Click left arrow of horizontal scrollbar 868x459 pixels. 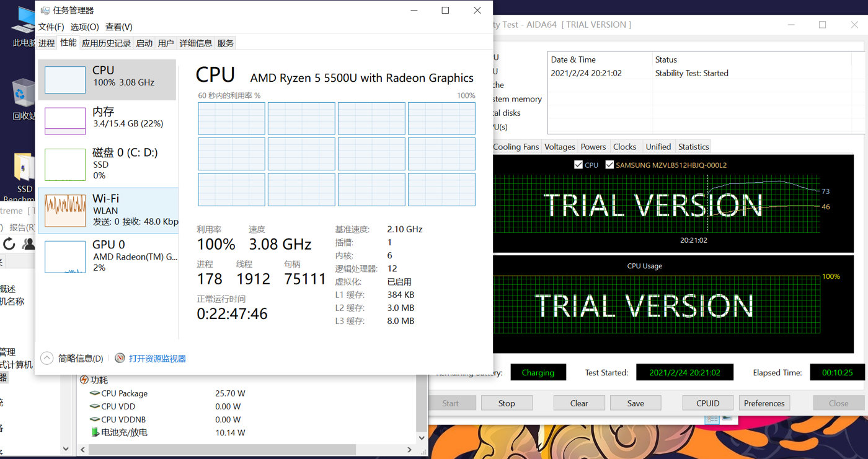pos(84,450)
